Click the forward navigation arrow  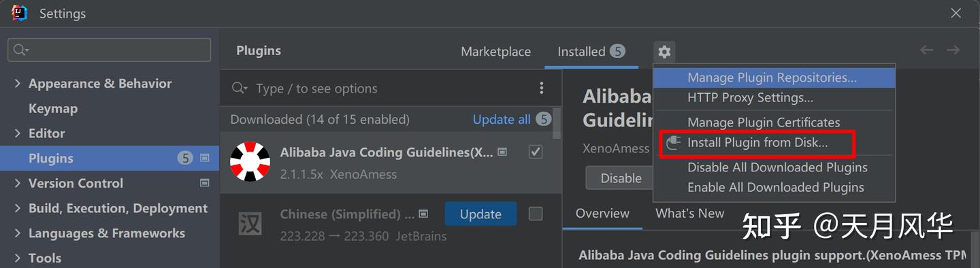[x=953, y=50]
